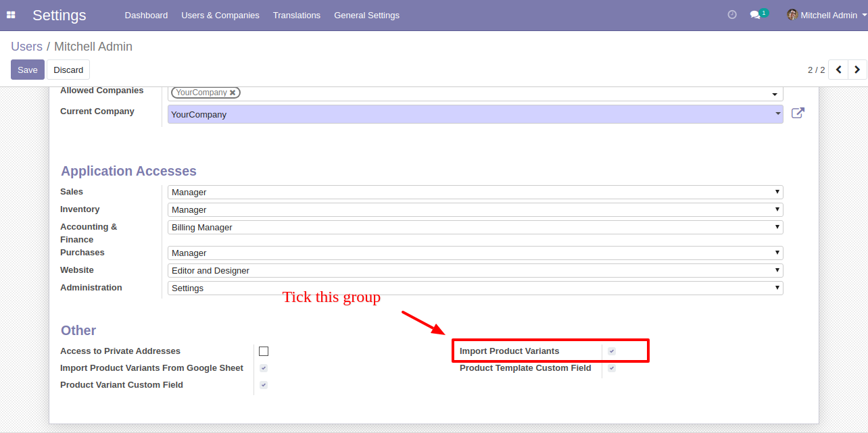Open the activities clock icon
The image size is (868, 433).
pyautogui.click(x=732, y=15)
